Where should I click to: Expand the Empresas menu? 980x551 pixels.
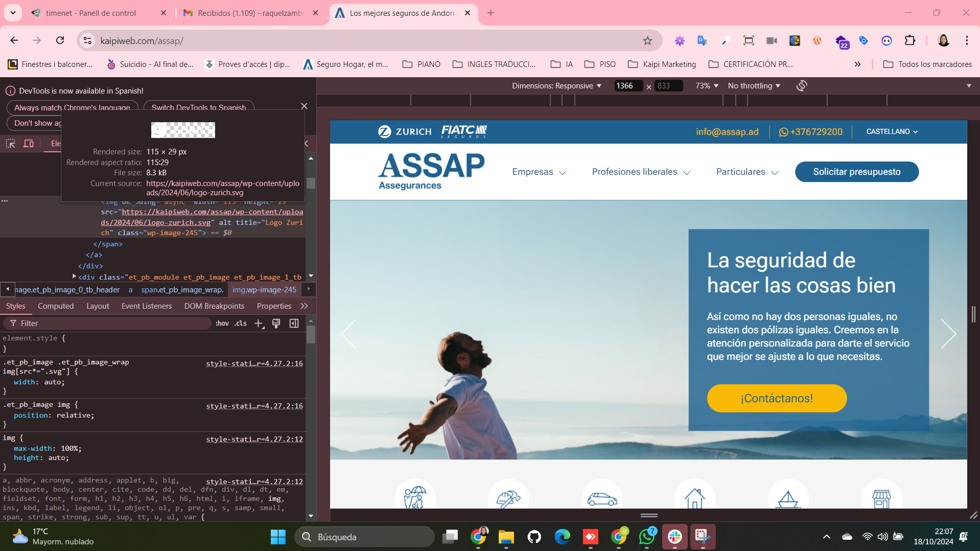click(539, 172)
